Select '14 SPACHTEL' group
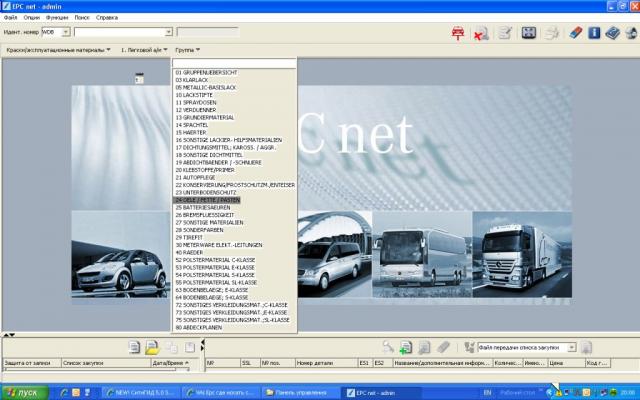 point(192,125)
